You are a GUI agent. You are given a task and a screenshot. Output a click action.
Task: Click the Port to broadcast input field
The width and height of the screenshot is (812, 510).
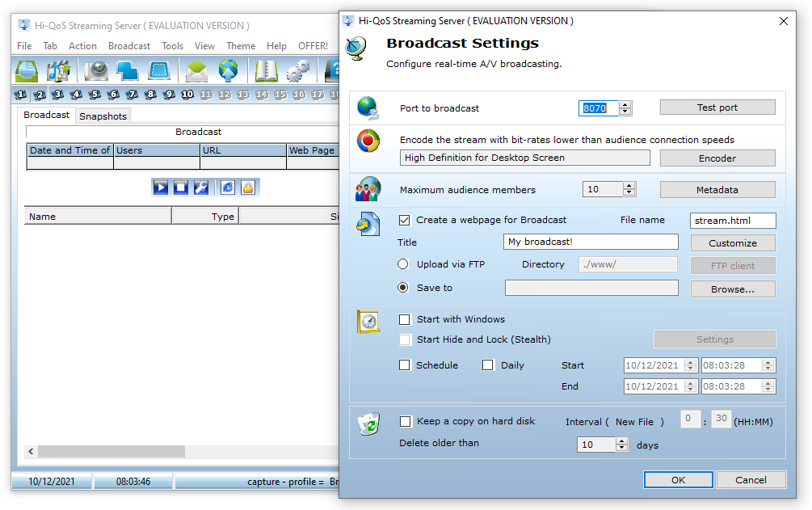coord(599,107)
